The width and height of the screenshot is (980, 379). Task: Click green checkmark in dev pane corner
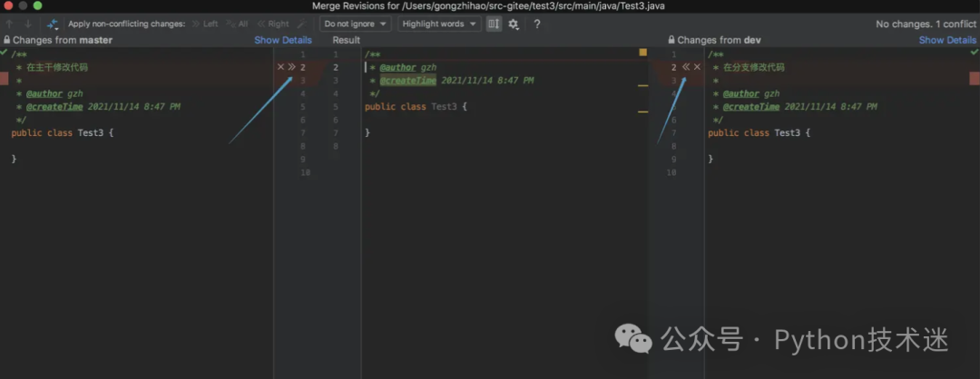(975, 52)
